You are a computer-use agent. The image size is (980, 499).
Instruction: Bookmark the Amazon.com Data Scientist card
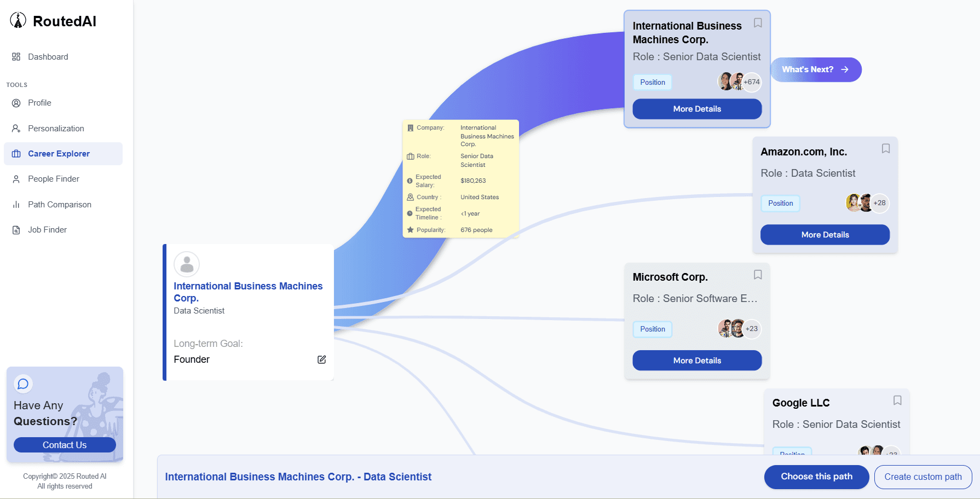[886, 148]
